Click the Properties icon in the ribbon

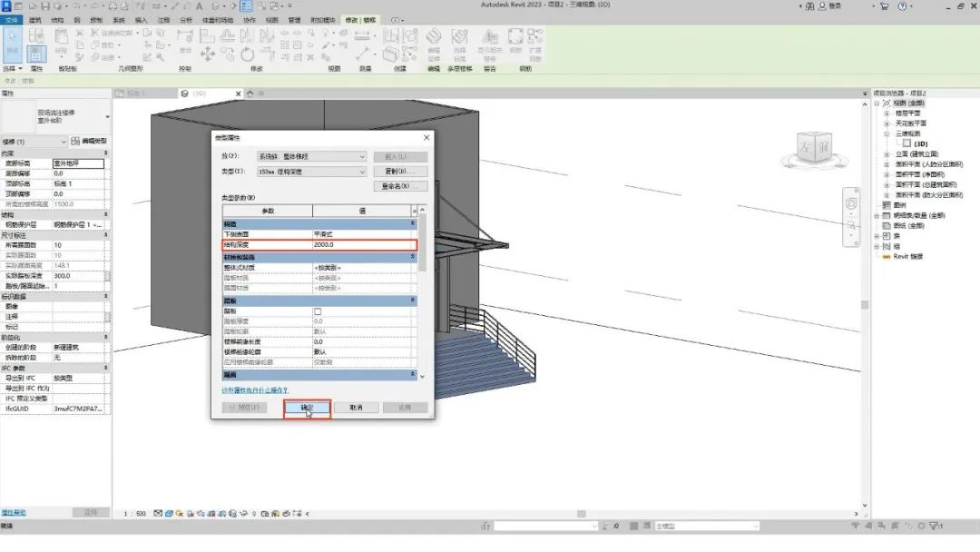pos(36,53)
